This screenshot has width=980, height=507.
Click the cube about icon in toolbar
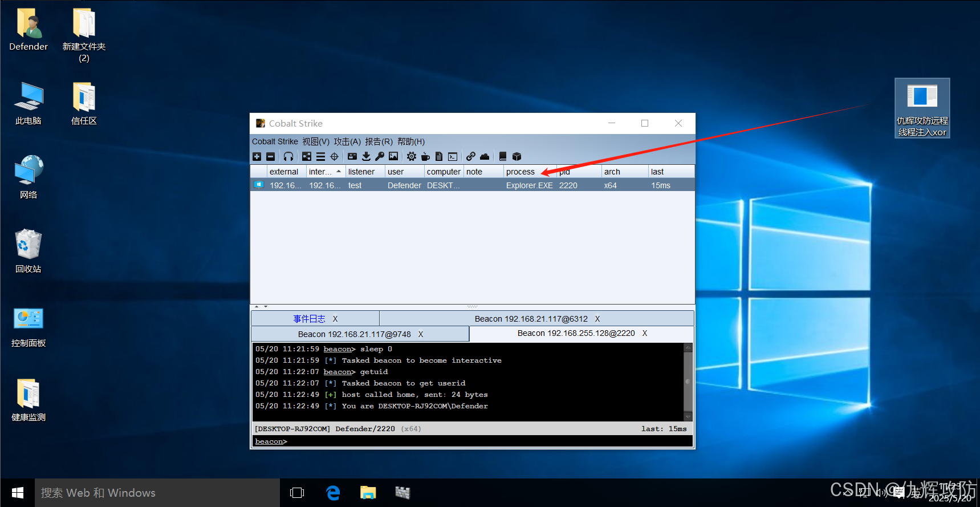pos(517,156)
